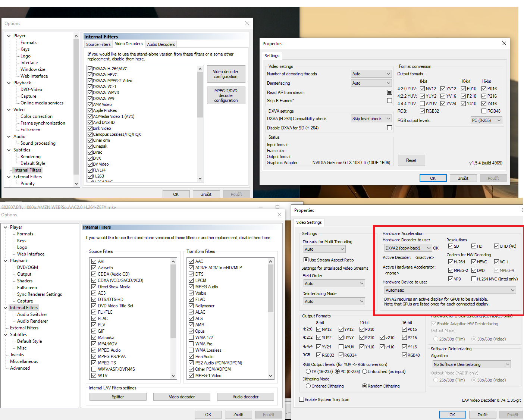Open the DXVA Compatibility check dropdown
The height and width of the screenshot is (420, 524).
click(371, 119)
